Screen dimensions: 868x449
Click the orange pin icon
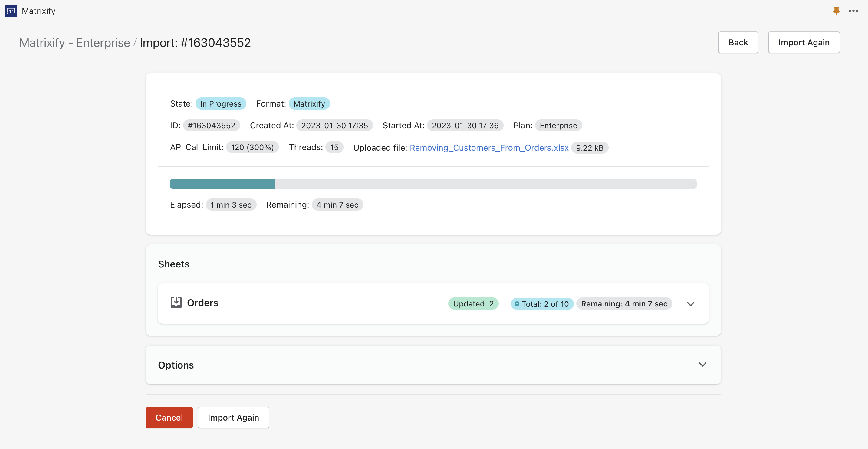click(x=836, y=11)
